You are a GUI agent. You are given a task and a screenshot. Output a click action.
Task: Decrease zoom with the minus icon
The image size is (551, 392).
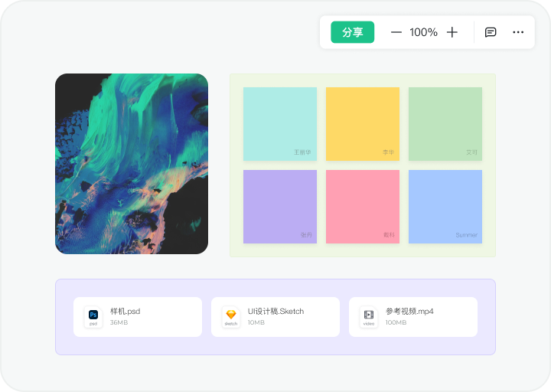tap(396, 32)
